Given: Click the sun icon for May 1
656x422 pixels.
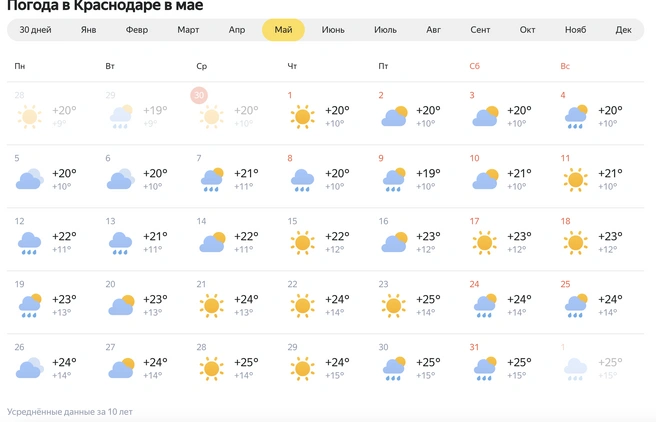Looking at the screenshot, I should coord(302,117).
